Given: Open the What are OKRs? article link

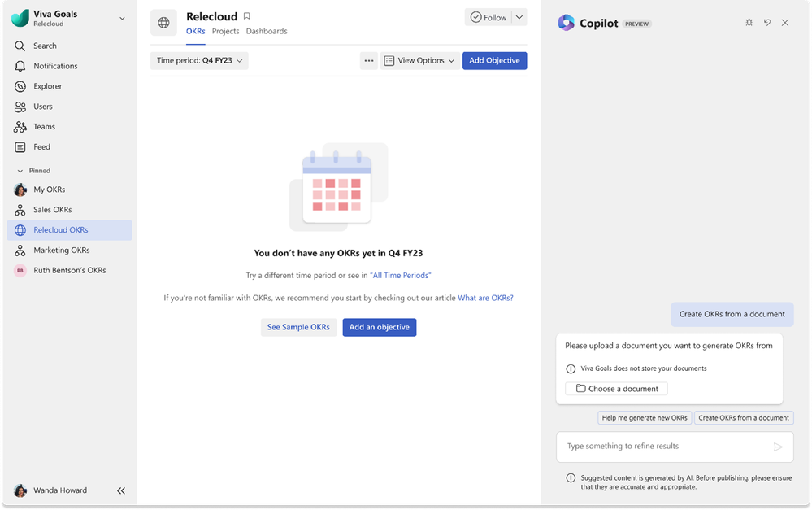Looking at the screenshot, I should coord(485,298).
